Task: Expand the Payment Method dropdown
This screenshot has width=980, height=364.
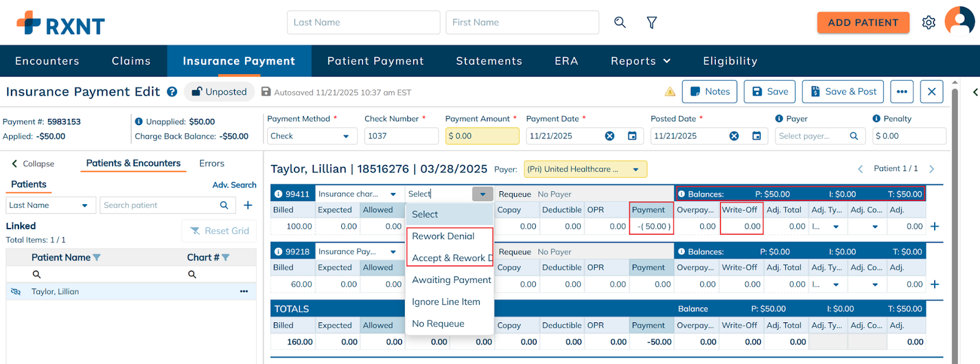Action: (x=311, y=136)
